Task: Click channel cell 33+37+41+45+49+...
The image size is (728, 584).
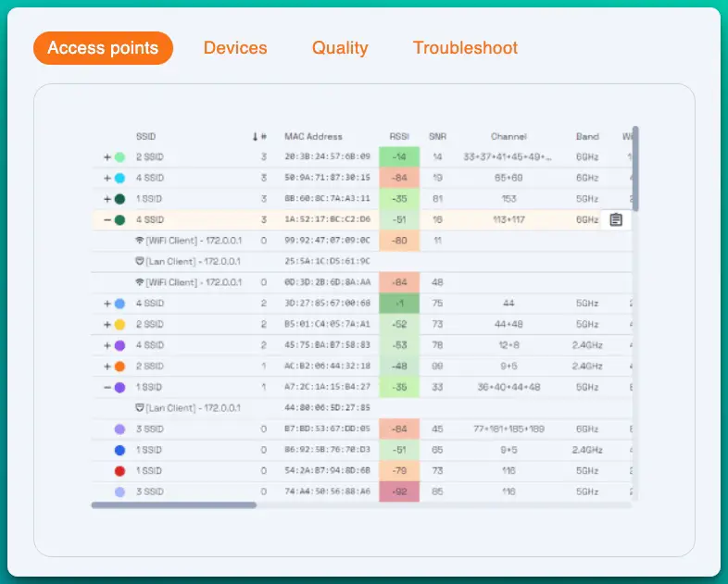Action: coord(508,157)
